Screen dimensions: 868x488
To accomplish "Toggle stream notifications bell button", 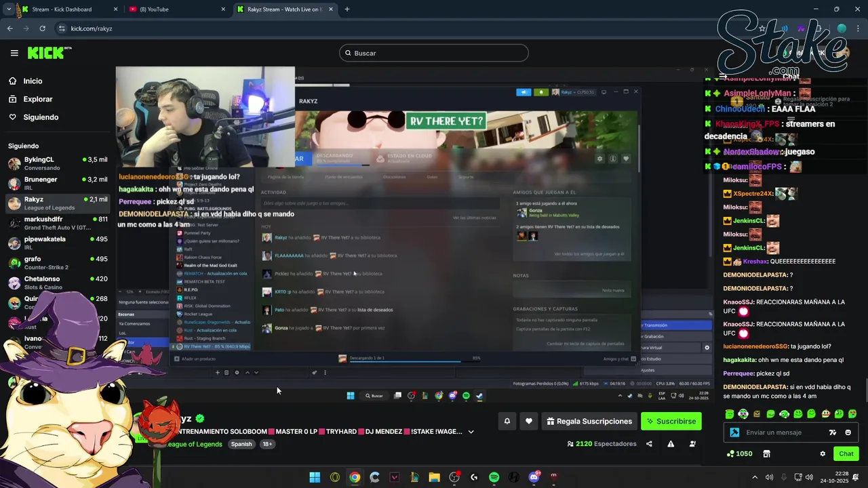I will (x=507, y=421).
